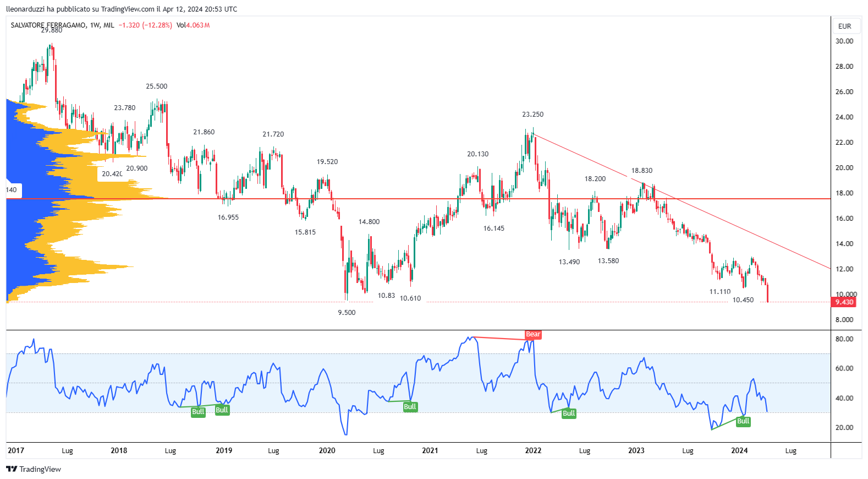Click the leftmost Bull label on RSI
Viewport: 868px width, 479px height.
198,412
